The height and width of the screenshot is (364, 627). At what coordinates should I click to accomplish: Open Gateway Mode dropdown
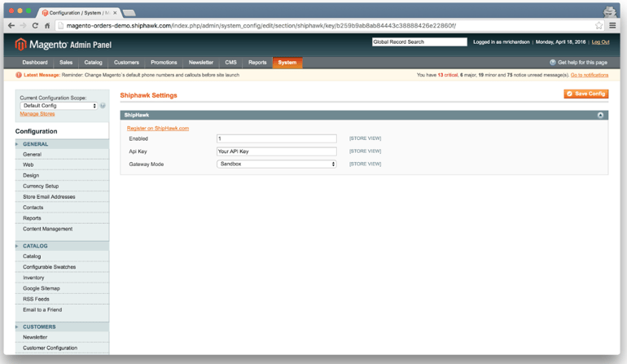coord(277,164)
